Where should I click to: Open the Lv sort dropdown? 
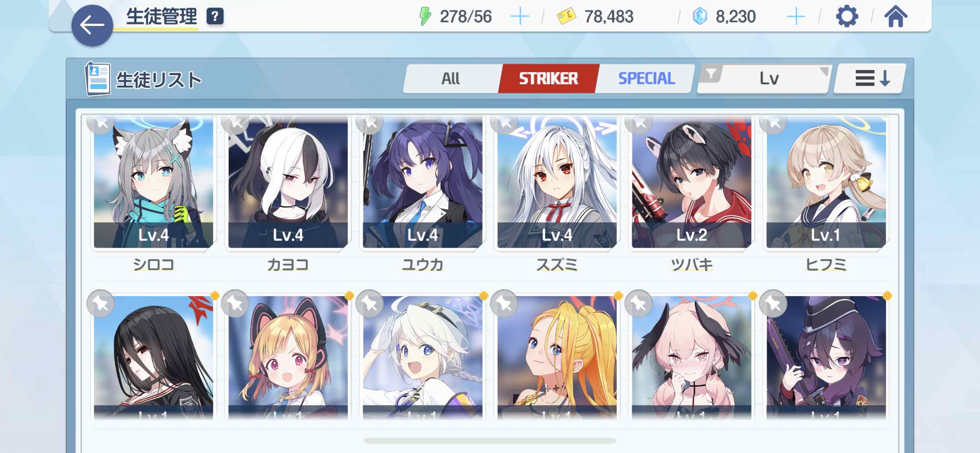pos(769,79)
